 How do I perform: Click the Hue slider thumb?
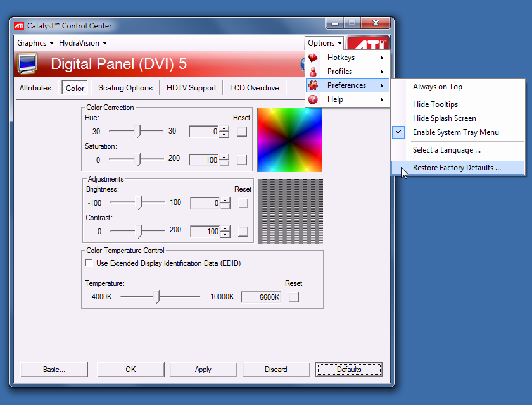pyautogui.click(x=137, y=132)
